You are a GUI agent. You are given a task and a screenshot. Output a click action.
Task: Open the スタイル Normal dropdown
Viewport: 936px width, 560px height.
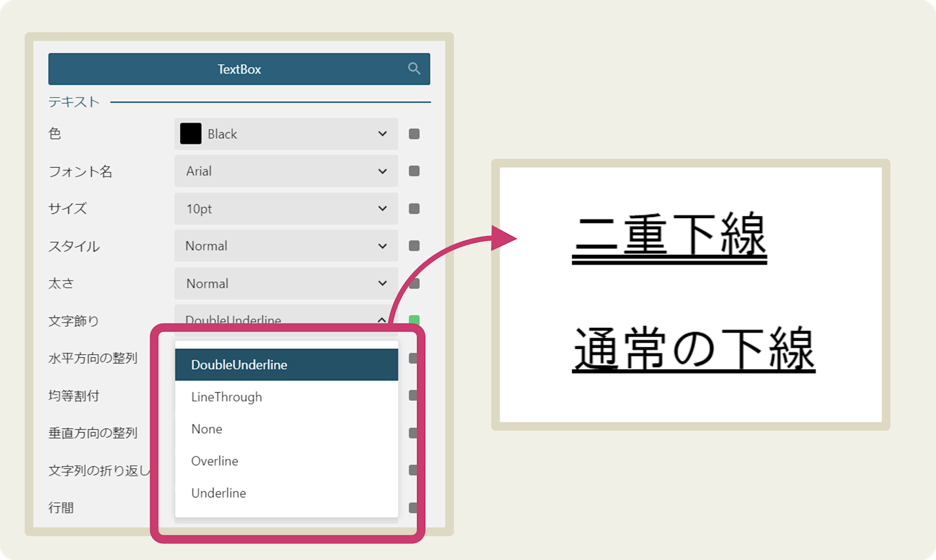286,246
